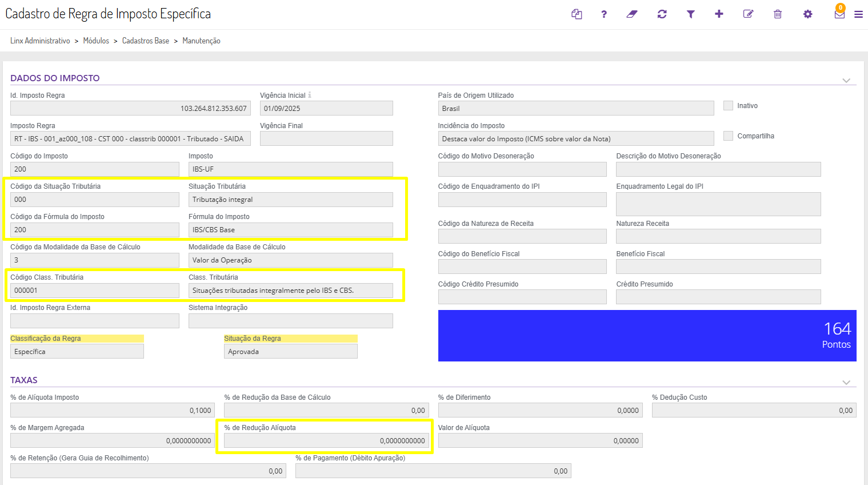Click the blue 164 Pontos panel
This screenshot has height=485, width=868.
tap(647, 336)
